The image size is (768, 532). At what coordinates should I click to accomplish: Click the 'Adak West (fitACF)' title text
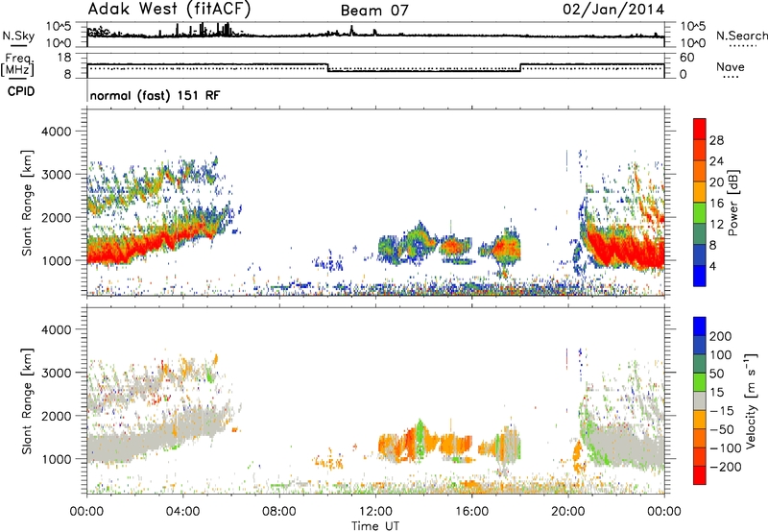tap(169, 10)
